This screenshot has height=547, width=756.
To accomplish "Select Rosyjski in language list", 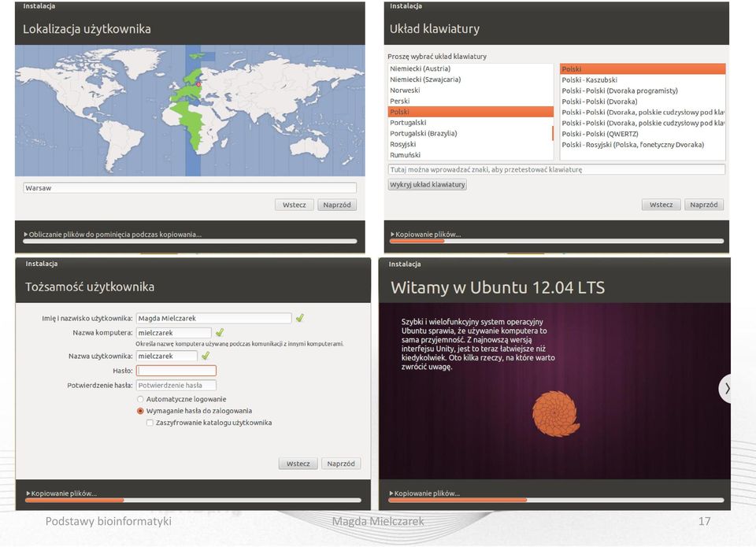I will click(470, 144).
